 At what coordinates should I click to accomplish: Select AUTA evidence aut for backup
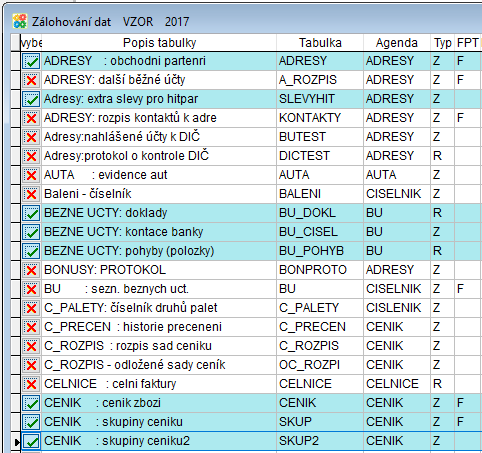[x=31, y=175]
